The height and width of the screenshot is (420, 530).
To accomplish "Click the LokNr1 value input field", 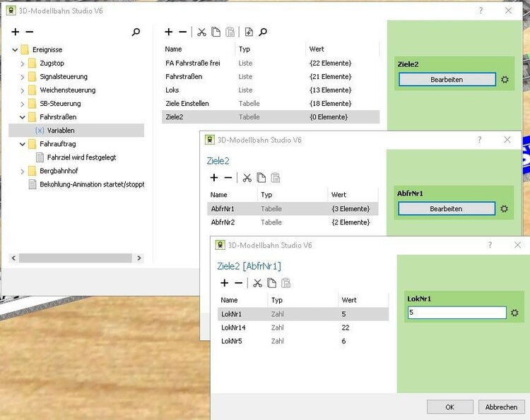I will [x=457, y=313].
